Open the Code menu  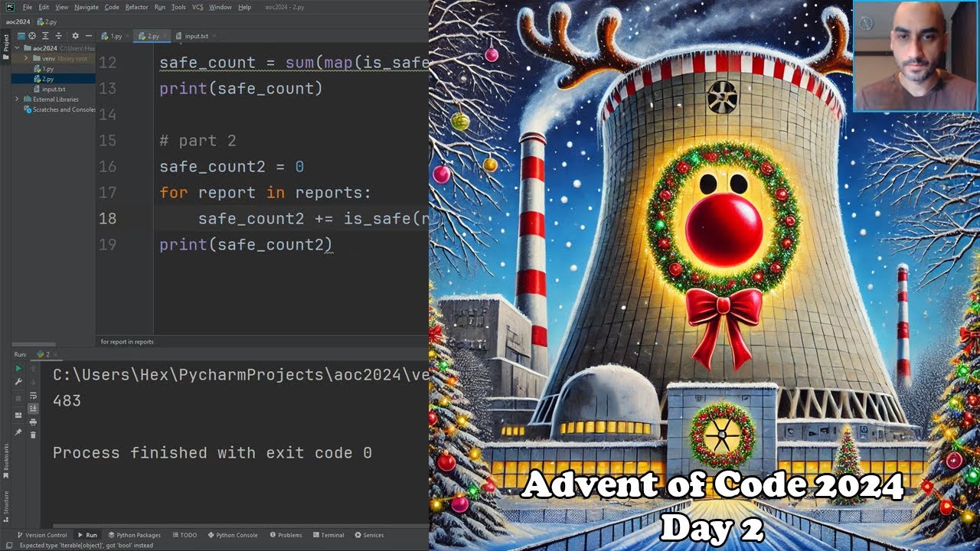coord(112,7)
